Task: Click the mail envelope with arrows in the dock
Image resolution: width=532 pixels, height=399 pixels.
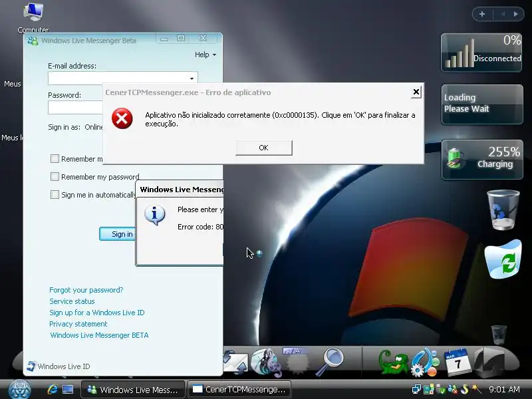Action: [236, 362]
